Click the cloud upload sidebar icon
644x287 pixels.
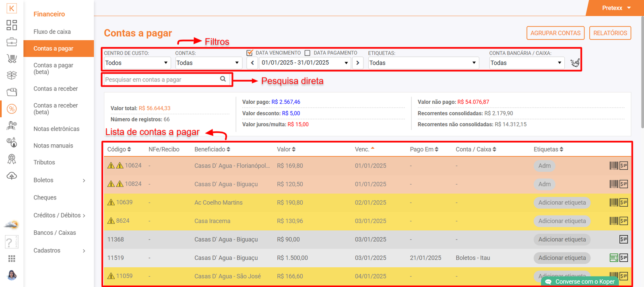pyautogui.click(x=12, y=176)
